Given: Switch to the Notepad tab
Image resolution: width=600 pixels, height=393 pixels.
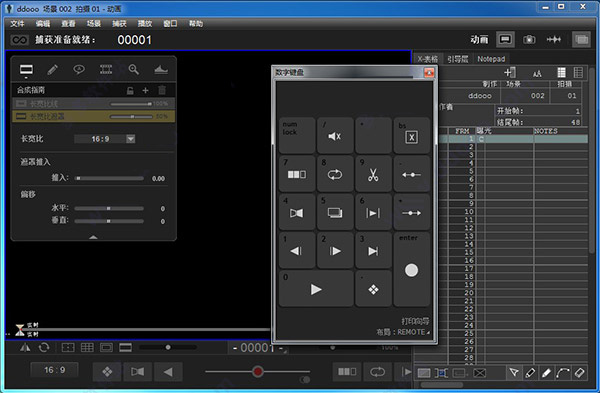Looking at the screenshot, I should pos(491,59).
